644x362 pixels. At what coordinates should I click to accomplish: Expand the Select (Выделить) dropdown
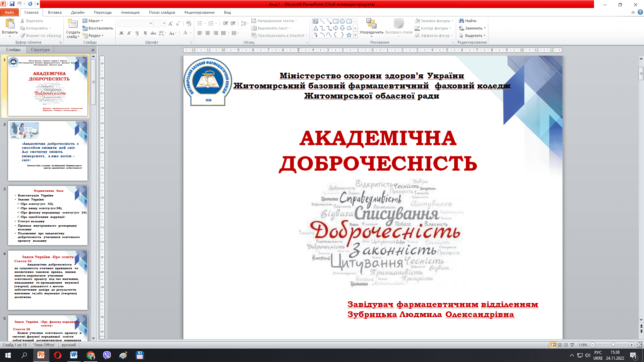[472, 36]
